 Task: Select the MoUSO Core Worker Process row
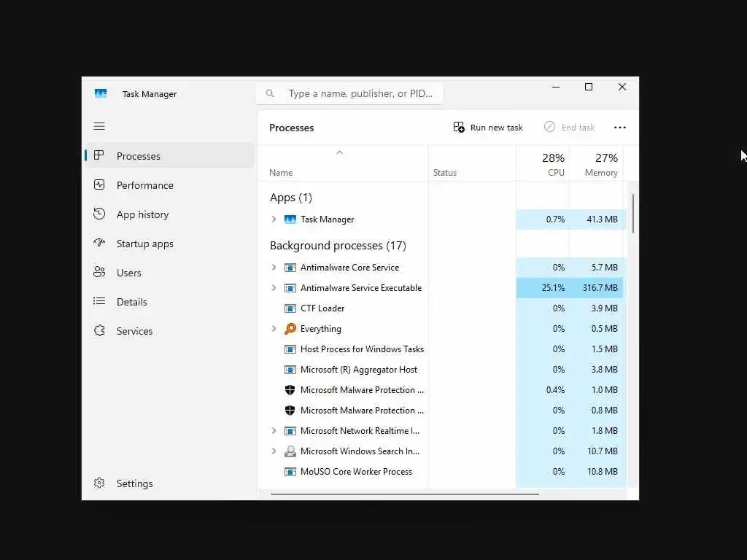[442, 472]
